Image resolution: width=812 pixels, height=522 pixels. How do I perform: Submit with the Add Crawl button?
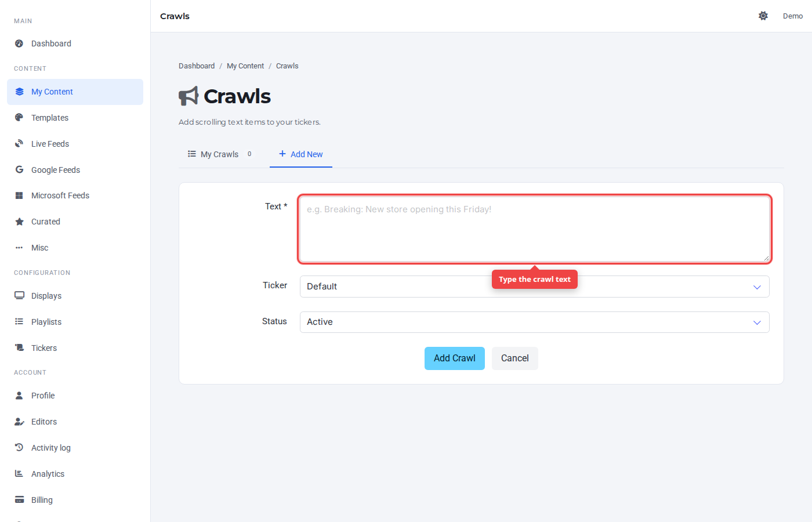pyautogui.click(x=455, y=358)
